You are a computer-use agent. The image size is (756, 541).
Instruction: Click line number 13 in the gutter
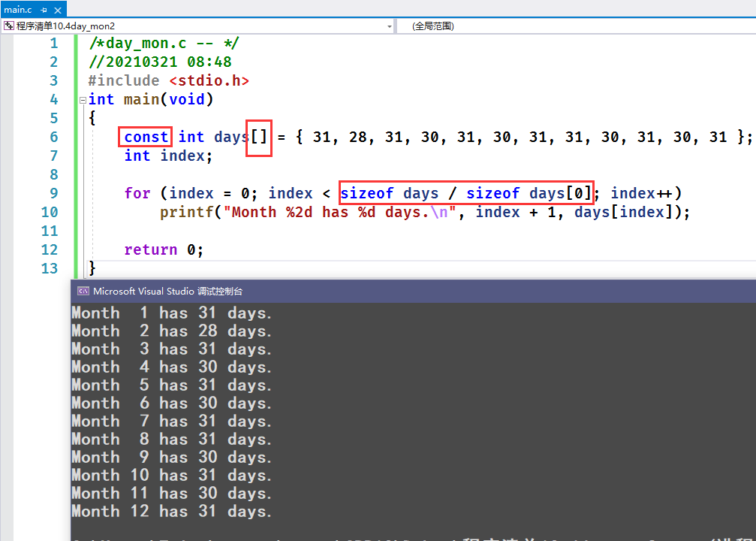coord(50,268)
